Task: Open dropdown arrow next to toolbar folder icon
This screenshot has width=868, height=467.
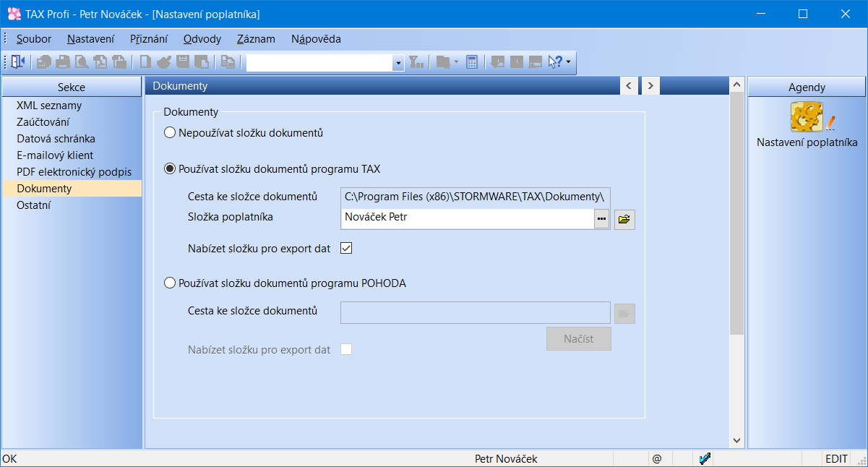Action: [x=456, y=62]
